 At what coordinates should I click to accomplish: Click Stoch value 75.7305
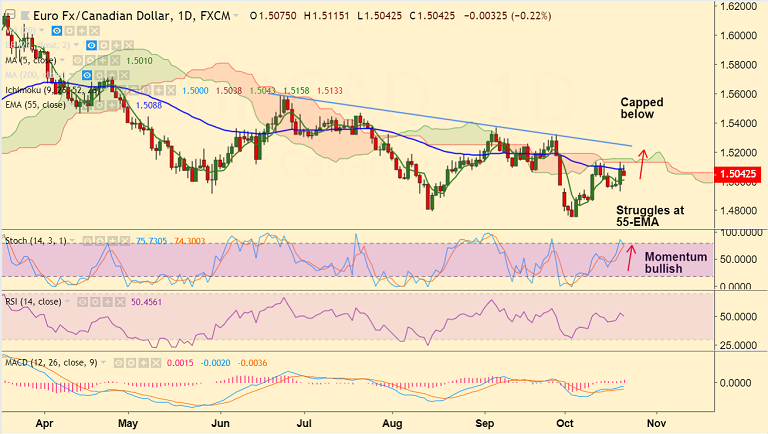[x=151, y=241]
